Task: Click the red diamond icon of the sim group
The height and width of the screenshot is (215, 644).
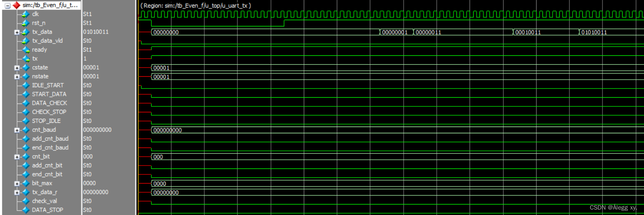Action: click(17, 5)
